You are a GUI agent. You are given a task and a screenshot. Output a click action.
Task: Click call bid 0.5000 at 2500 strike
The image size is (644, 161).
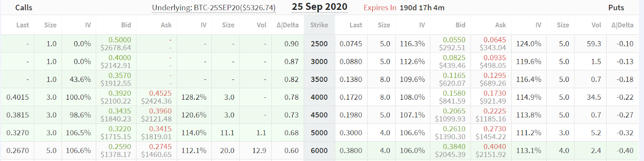click(x=120, y=40)
